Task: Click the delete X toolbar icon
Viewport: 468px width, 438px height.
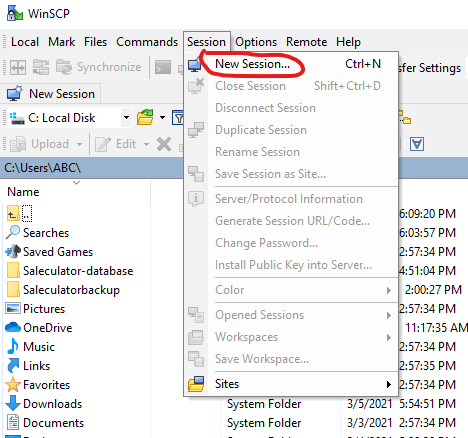Action: (x=164, y=144)
